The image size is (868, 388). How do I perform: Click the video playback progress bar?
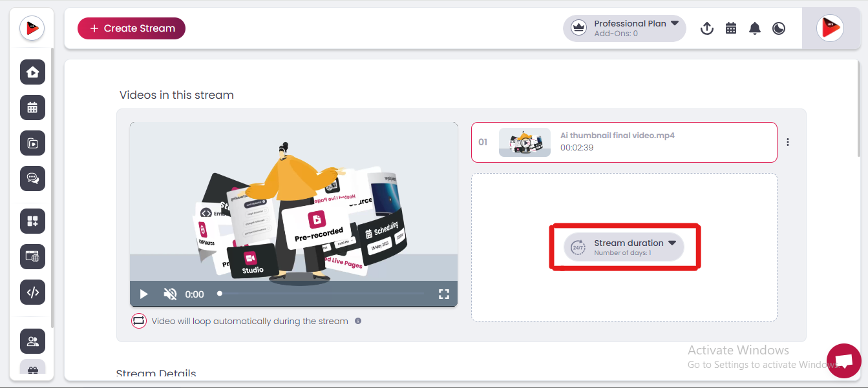322,294
